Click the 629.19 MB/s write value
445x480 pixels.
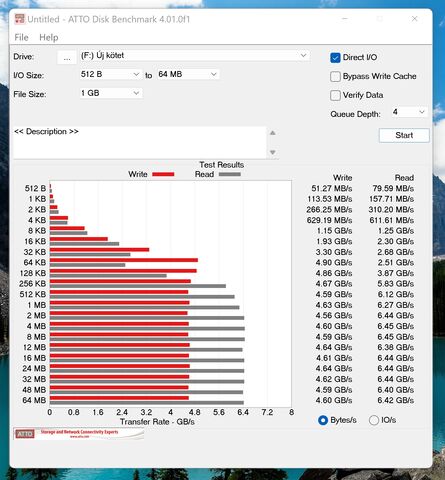(329, 220)
